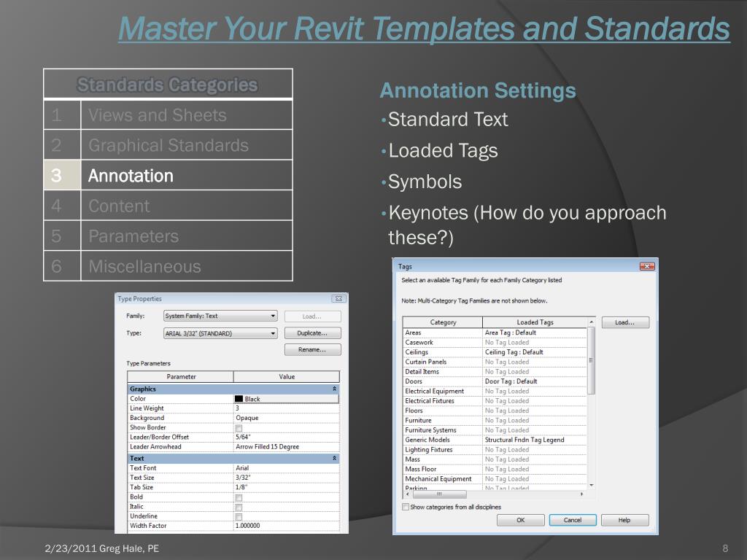747x560 pixels.
Task: Select the Detail Items category row
Action: coord(495,371)
